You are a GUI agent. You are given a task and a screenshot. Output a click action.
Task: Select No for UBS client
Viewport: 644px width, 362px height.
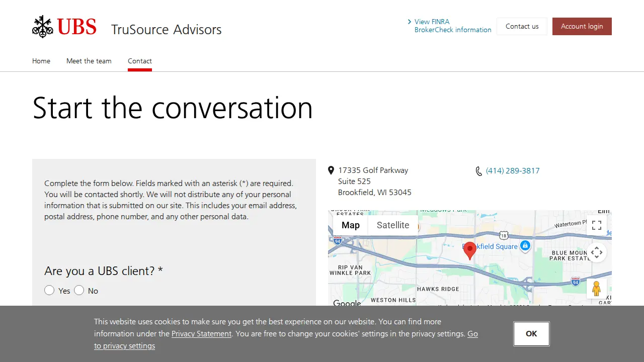[x=79, y=290]
